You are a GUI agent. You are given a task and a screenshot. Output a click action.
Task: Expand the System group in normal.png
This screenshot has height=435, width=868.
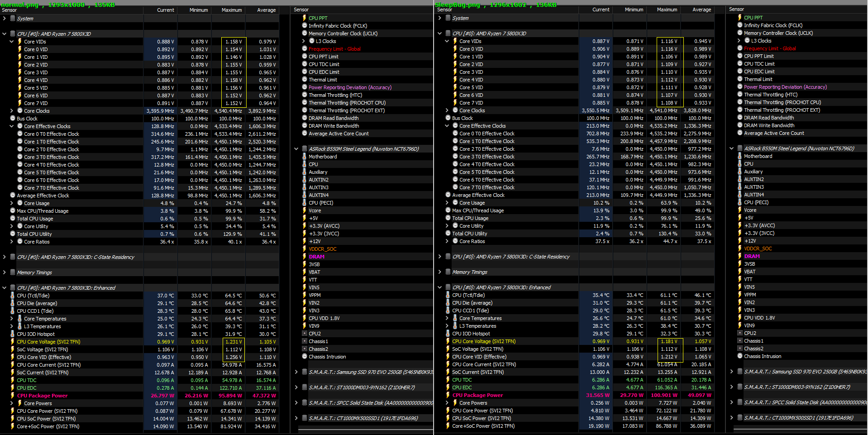pos(5,19)
